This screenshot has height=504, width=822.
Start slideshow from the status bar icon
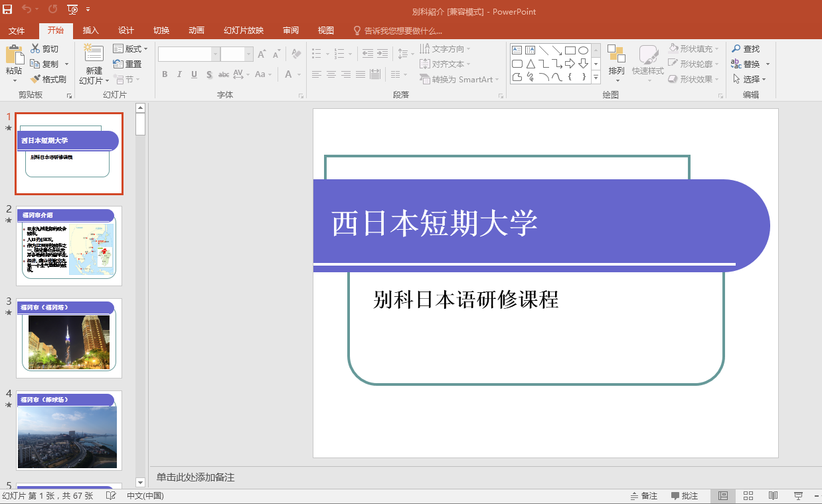coord(798,496)
